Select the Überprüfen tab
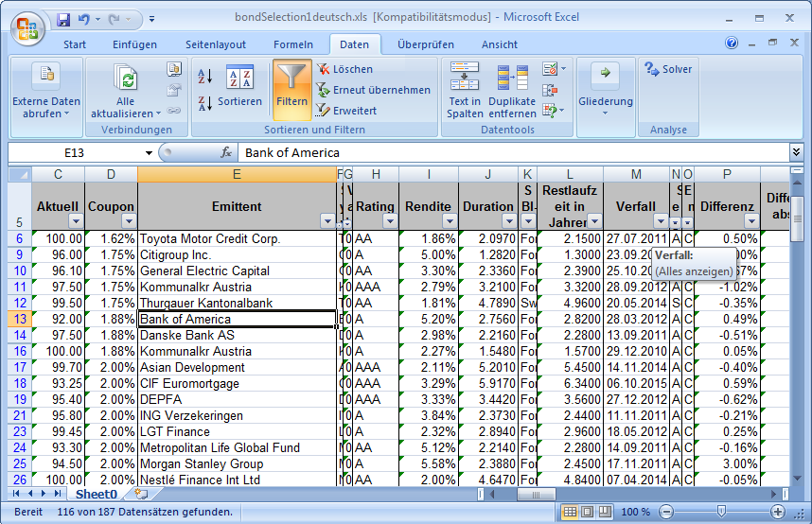The image size is (812, 524). pyautogui.click(x=426, y=44)
